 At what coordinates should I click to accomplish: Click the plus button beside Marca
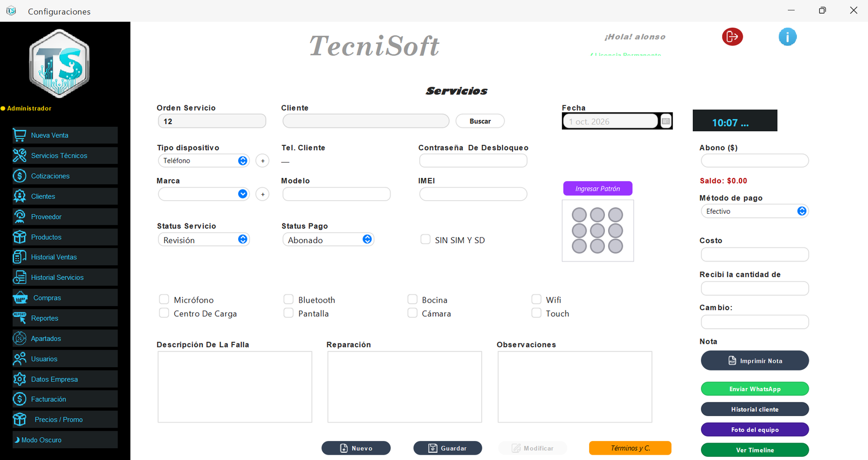[x=263, y=194]
